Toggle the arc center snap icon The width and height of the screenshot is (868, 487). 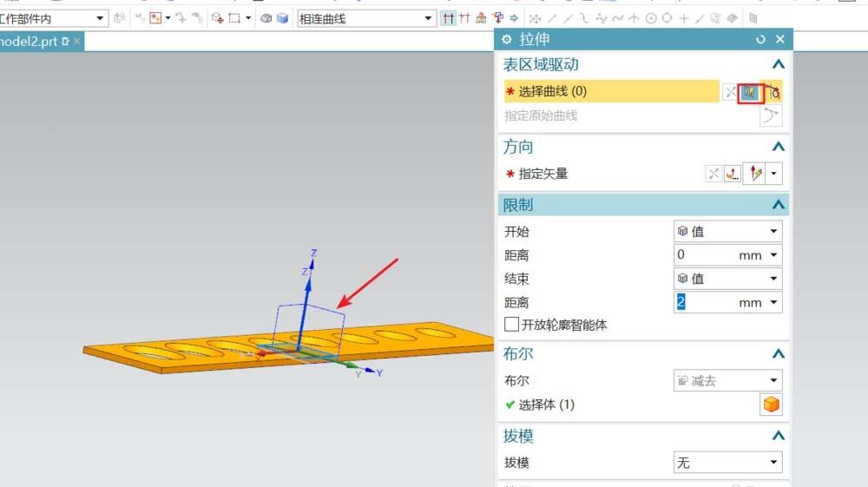pos(651,18)
